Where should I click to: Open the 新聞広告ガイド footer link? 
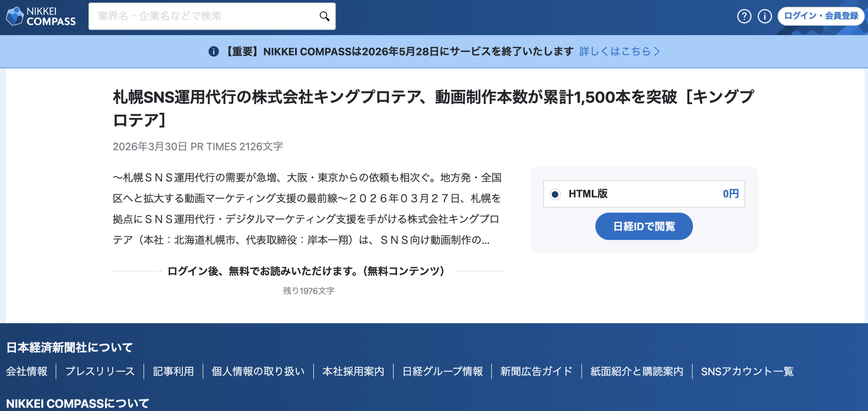(x=536, y=371)
